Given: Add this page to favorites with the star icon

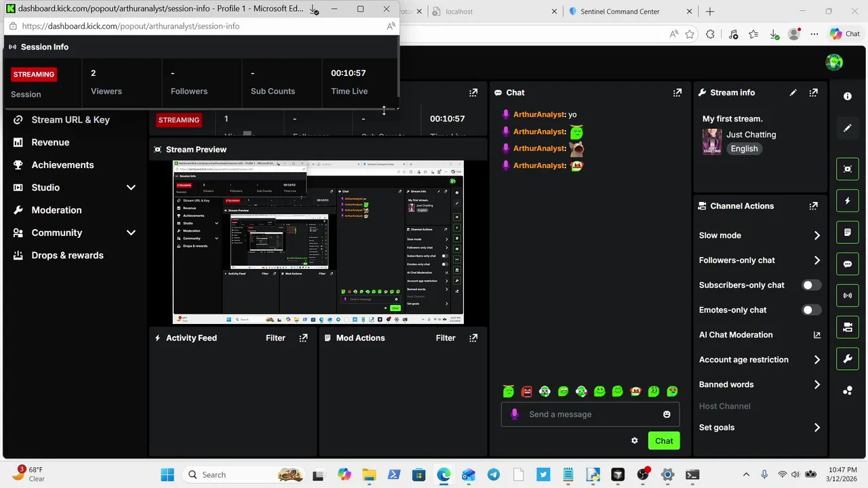Looking at the screenshot, I should coord(690,34).
